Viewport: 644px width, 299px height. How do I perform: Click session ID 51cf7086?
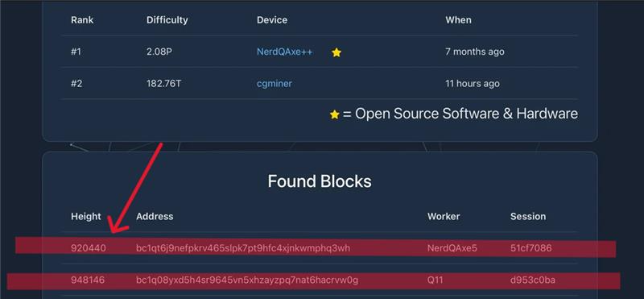pyautogui.click(x=531, y=248)
